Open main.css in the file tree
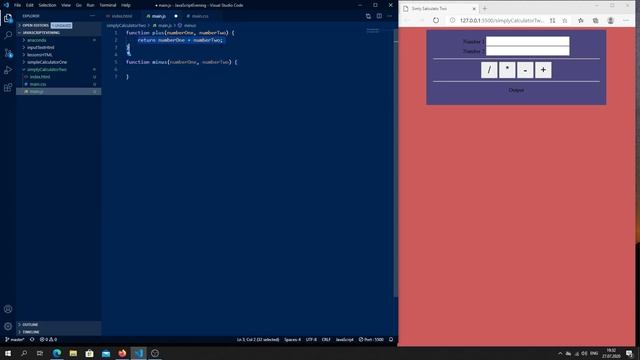The width and height of the screenshot is (640, 360). [38, 84]
